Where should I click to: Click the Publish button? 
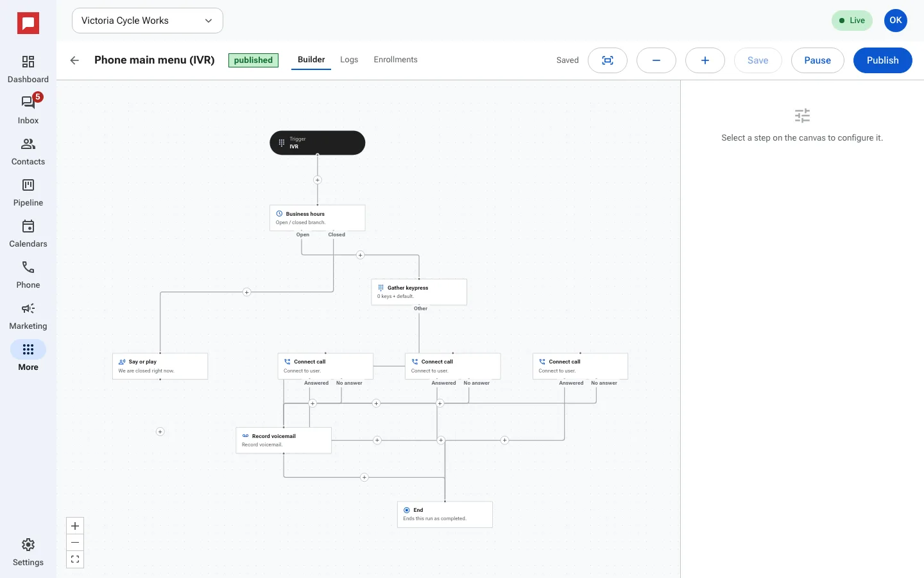point(883,60)
